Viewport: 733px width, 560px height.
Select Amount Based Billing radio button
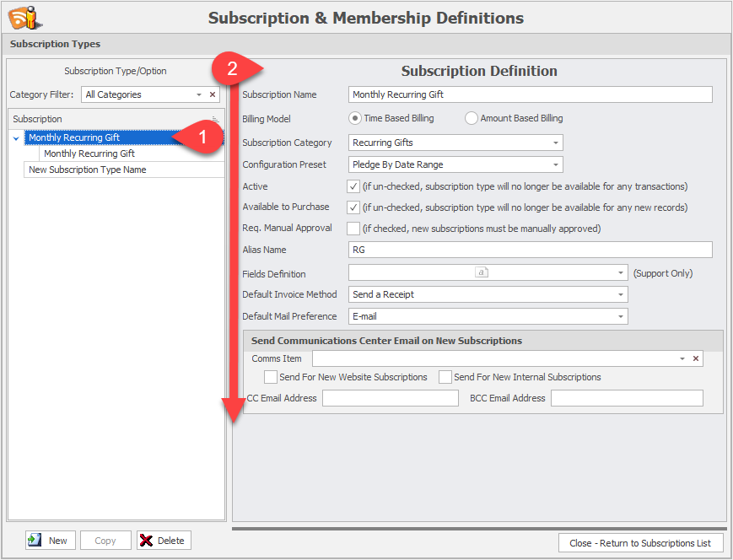click(472, 118)
